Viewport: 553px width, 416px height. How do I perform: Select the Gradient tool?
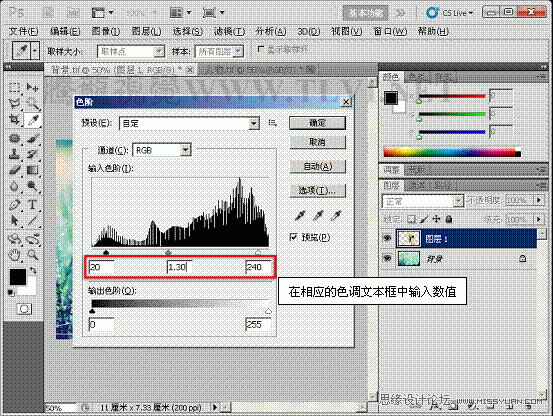click(x=32, y=170)
